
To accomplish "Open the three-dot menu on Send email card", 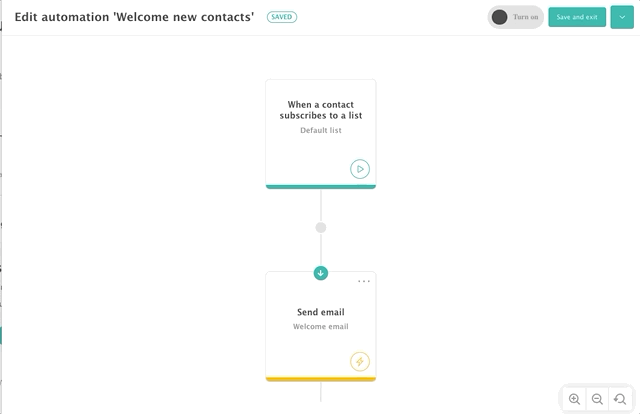I will pyautogui.click(x=364, y=281).
